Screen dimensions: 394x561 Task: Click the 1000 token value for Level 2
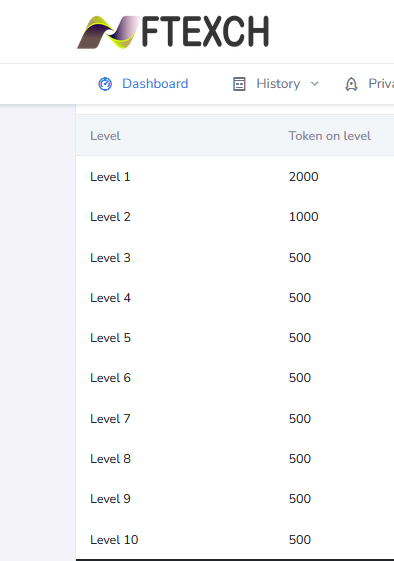click(x=303, y=217)
